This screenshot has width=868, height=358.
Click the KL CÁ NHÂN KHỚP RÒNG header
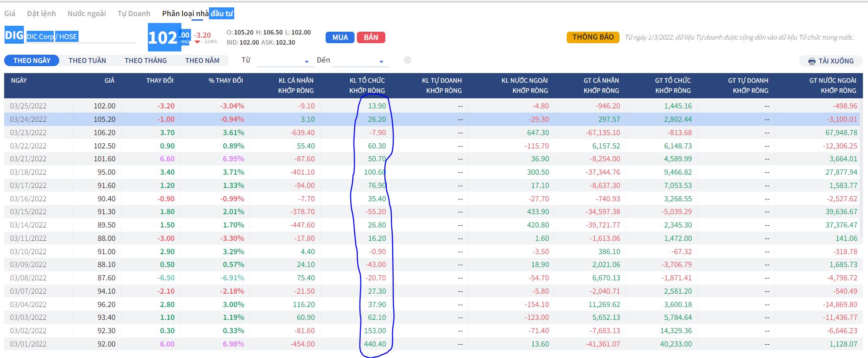[296, 85]
